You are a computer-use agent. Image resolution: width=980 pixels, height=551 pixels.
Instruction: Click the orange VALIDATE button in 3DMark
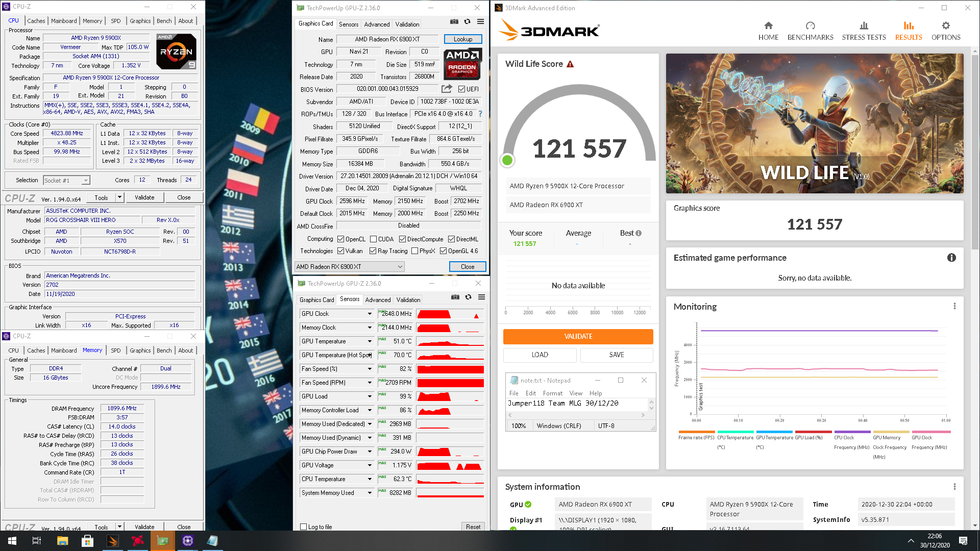tap(578, 336)
